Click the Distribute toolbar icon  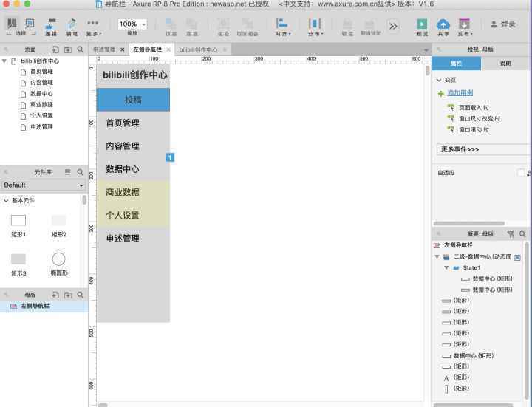pyautogui.click(x=315, y=24)
